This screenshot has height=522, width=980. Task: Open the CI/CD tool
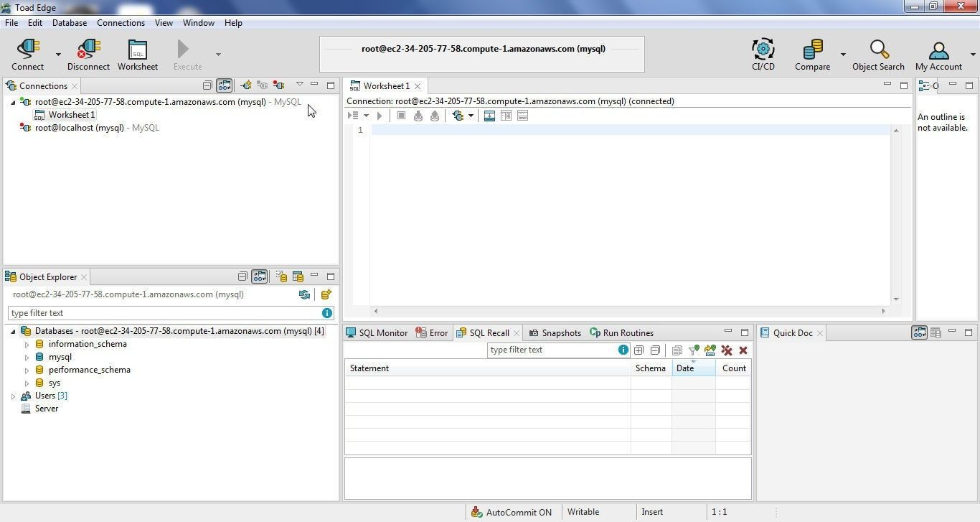tap(763, 55)
